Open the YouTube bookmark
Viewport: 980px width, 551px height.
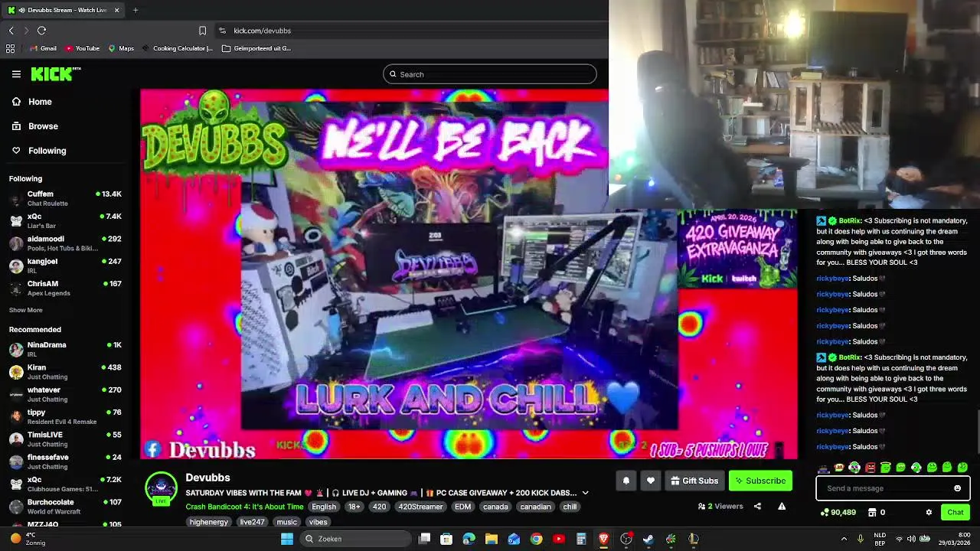pyautogui.click(x=82, y=48)
